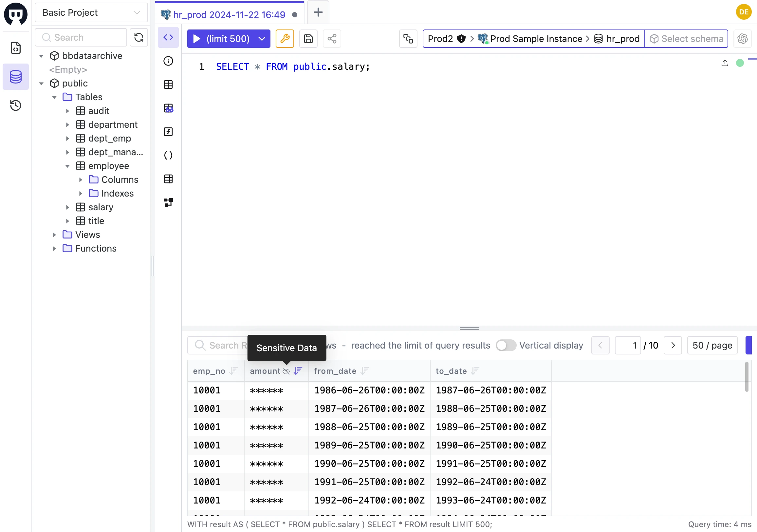757x532 pixels.
Task: Export the query results
Action: 725,63
